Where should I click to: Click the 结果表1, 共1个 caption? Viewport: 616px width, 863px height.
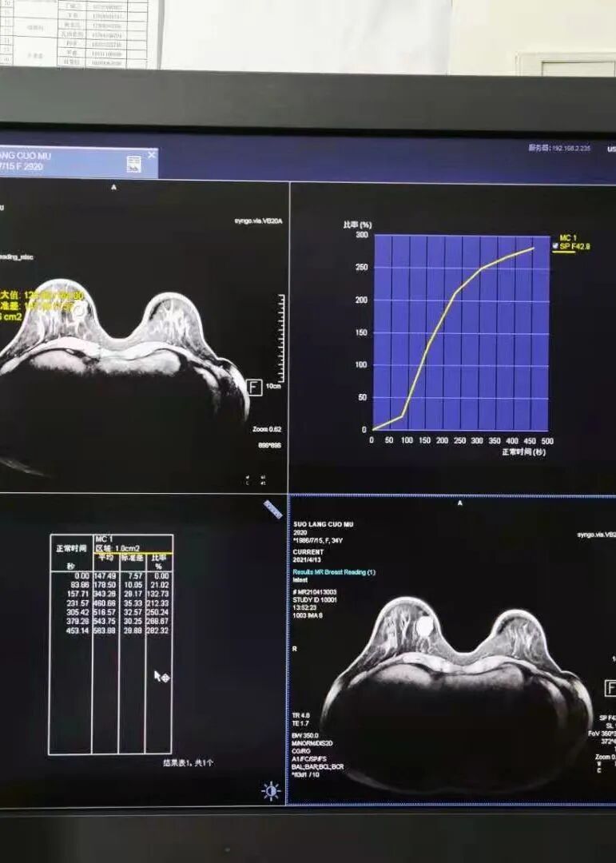189,762
